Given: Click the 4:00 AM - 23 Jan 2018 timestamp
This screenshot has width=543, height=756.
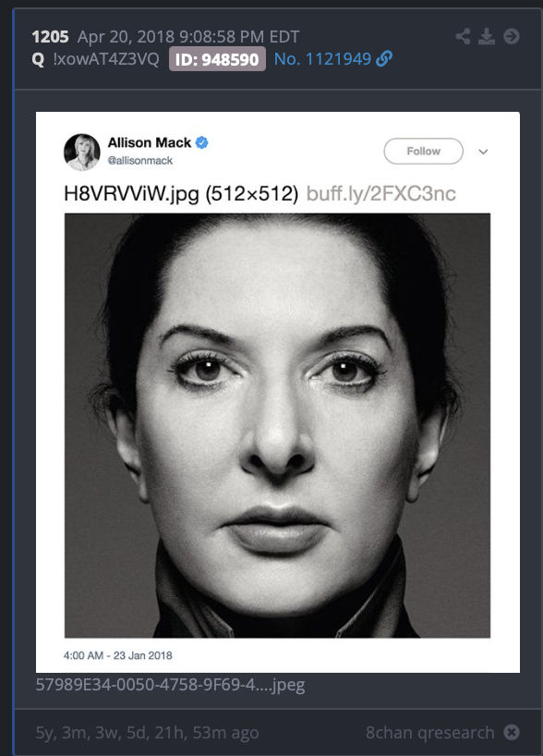Looking at the screenshot, I should (x=117, y=655).
